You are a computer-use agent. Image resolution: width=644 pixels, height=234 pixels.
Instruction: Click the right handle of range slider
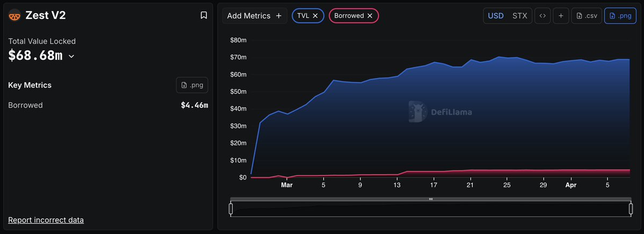[x=631, y=209]
